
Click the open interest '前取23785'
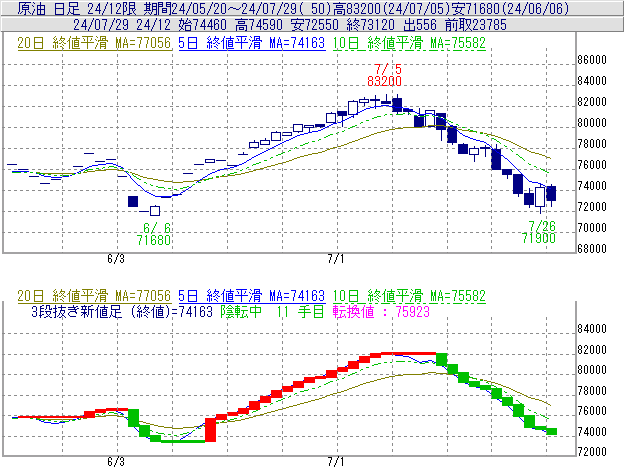point(476,25)
